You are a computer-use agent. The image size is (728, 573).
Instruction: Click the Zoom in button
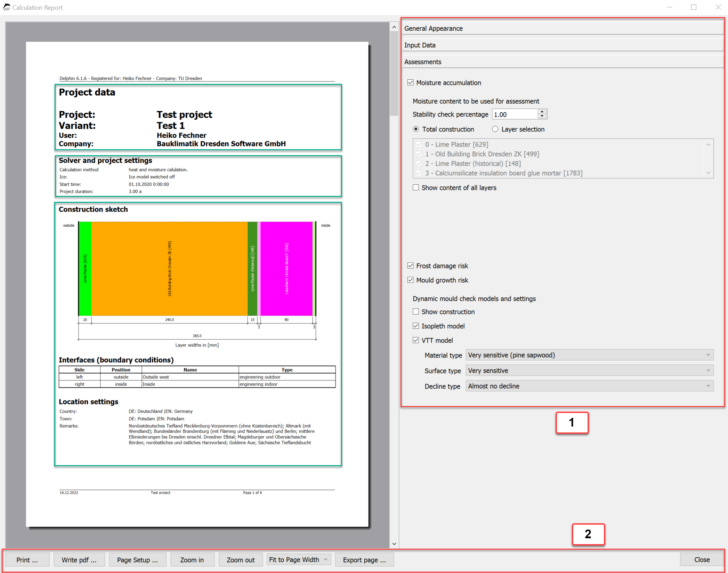coord(192,560)
